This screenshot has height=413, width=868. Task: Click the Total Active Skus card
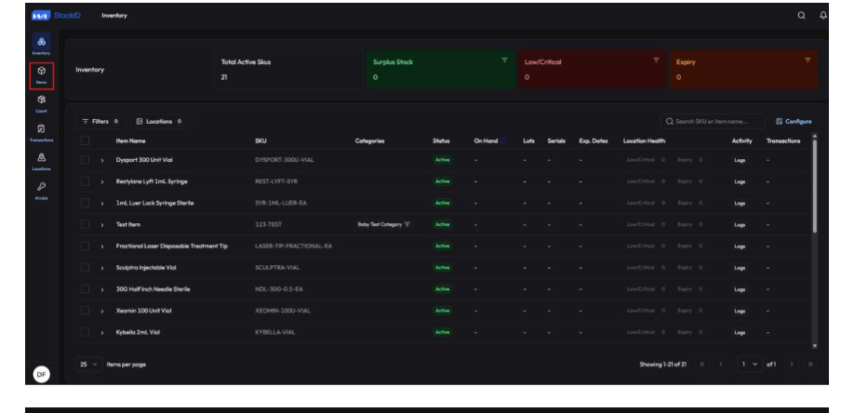(287, 70)
